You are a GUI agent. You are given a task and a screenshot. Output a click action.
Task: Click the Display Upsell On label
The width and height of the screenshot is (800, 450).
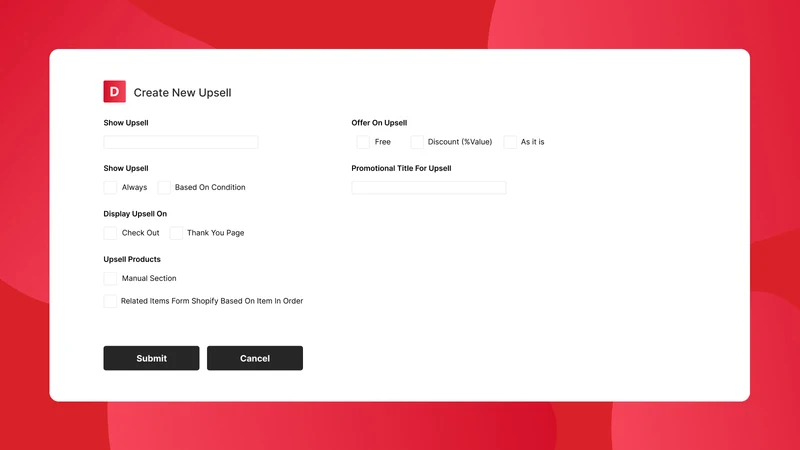(x=135, y=213)
